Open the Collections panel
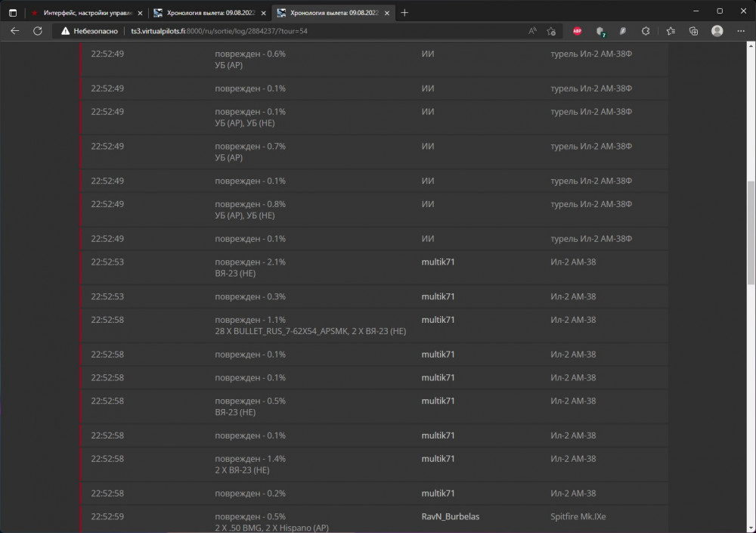This screenshot has width=756, height=533. [x=693, y=31]
